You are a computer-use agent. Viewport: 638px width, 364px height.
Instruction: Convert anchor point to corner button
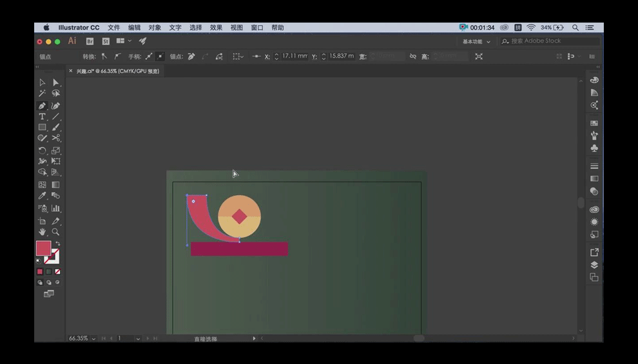click(x=104, y=57)
